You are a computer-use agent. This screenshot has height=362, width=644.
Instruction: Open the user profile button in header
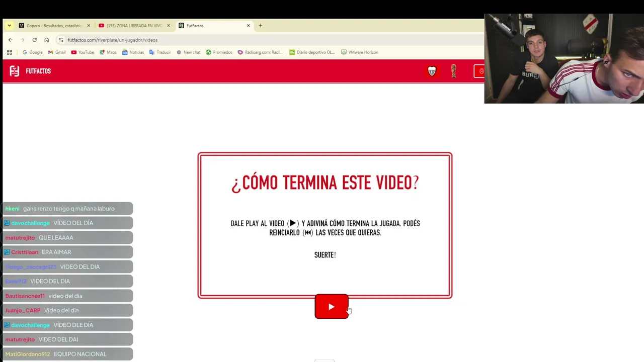point(479,71)
